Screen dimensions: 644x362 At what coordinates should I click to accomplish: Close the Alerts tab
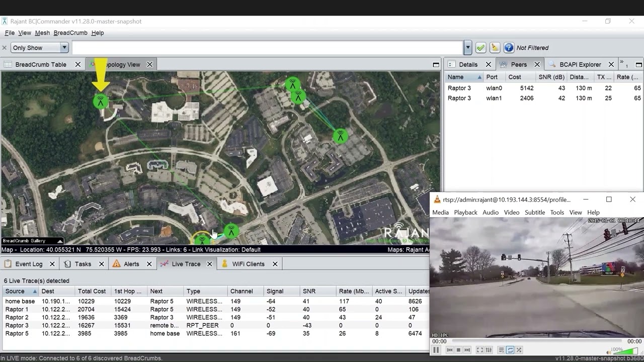(x=149, y=264)
